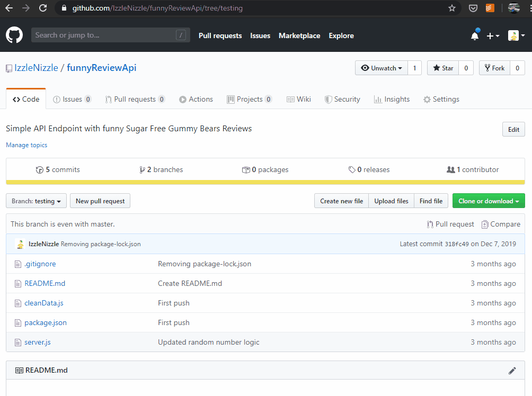Open the Issues repository tab
This screenshot has width=532, height=396.
(72, 100)
